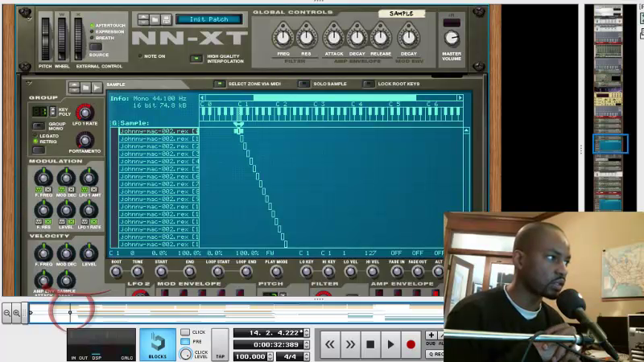Turn the global Filter Res knob
This screenshot has height=362, width=644.
[306, 37]
